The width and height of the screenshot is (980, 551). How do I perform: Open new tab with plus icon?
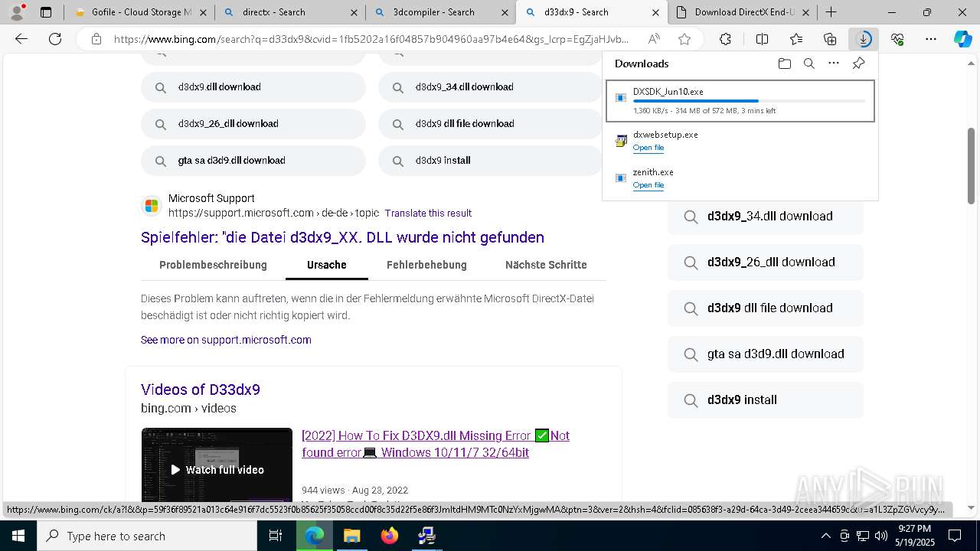tap(831, 12)
